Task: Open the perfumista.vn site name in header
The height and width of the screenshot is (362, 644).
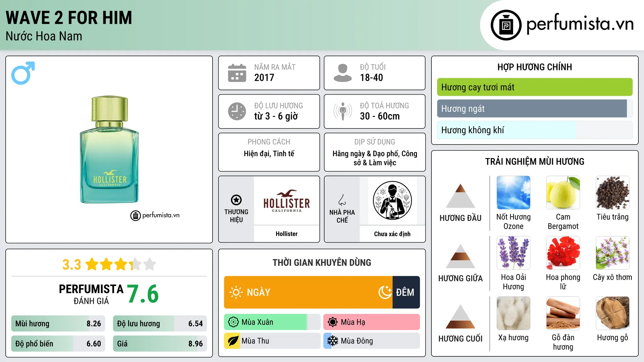Action: pyautogui.click(x=580, y=25)
